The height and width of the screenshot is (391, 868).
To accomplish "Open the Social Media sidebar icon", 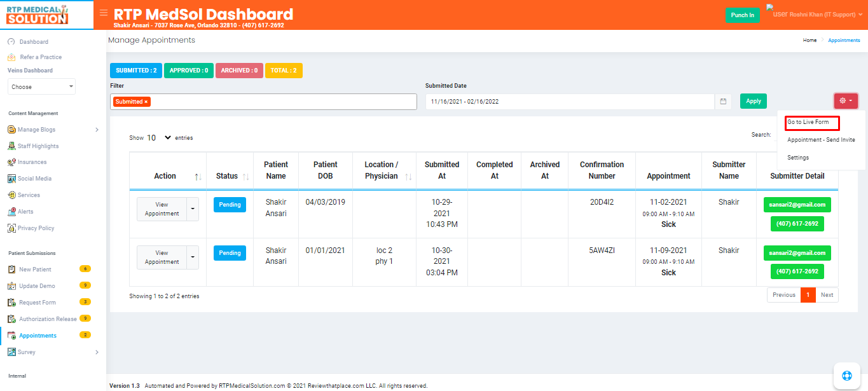I will (12, 179).
